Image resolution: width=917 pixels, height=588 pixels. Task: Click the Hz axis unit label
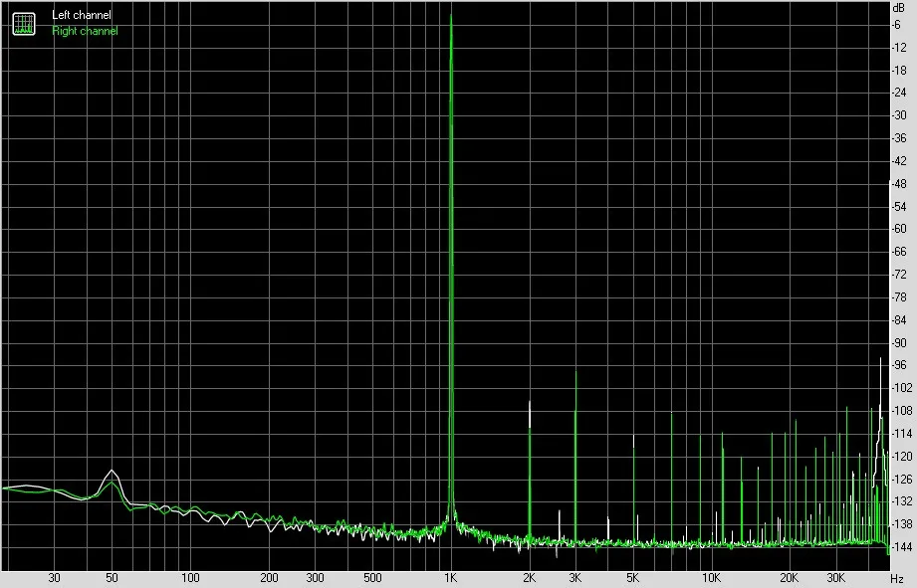pos(897,579)
